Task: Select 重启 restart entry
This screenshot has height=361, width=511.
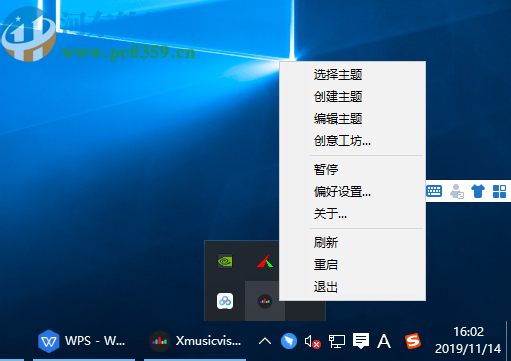Action: coord(352,265)
